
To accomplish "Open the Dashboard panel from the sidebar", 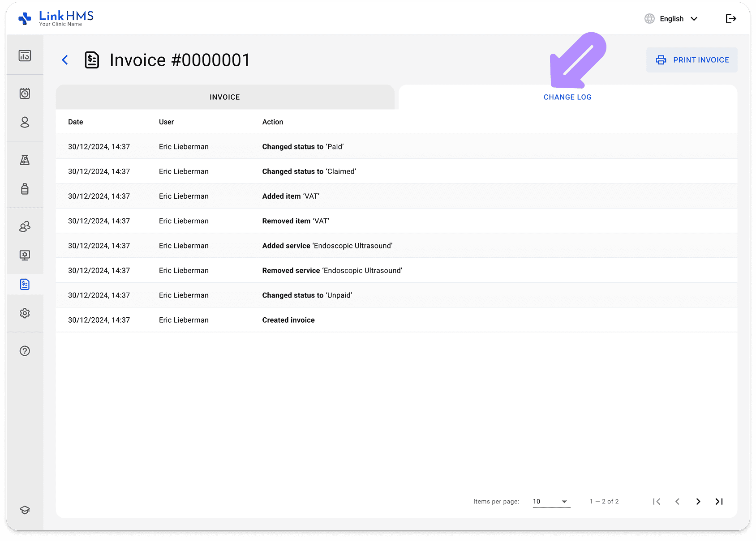I will coord(25,55).
